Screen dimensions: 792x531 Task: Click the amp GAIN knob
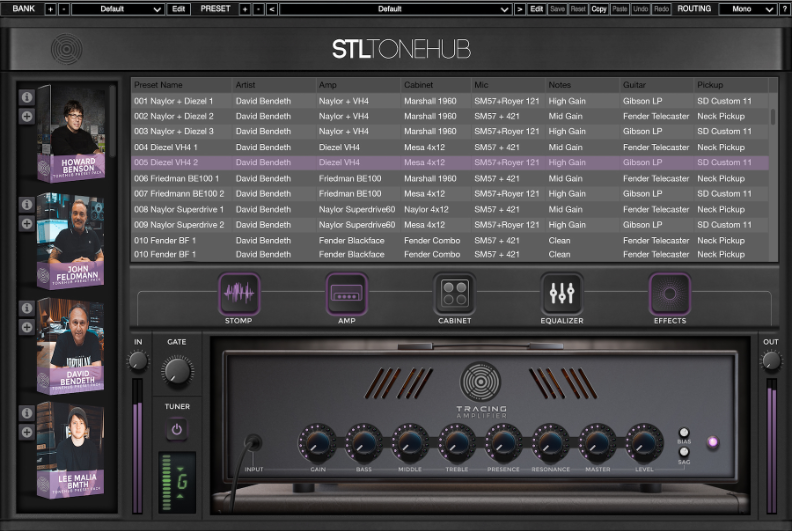pos(317,443)
